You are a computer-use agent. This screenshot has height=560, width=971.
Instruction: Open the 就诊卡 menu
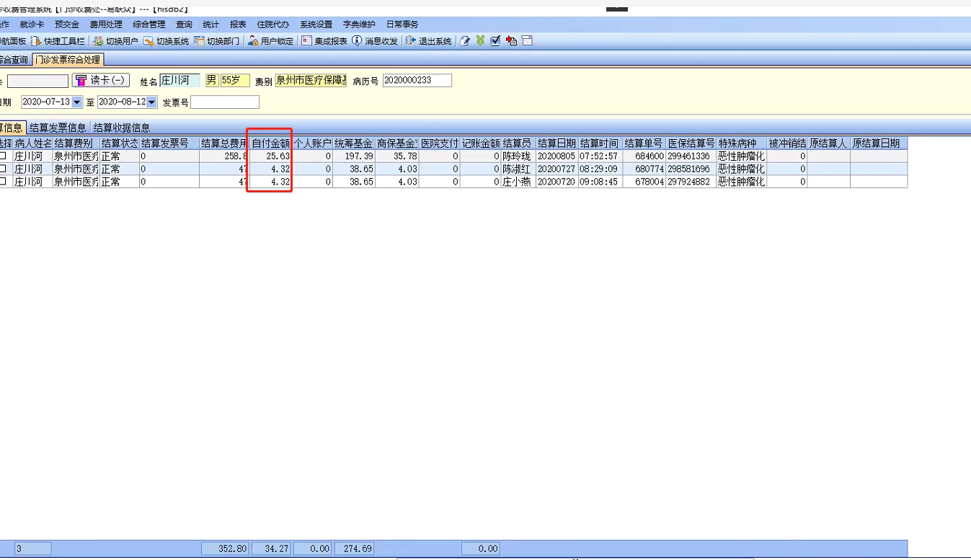(32, 25)
